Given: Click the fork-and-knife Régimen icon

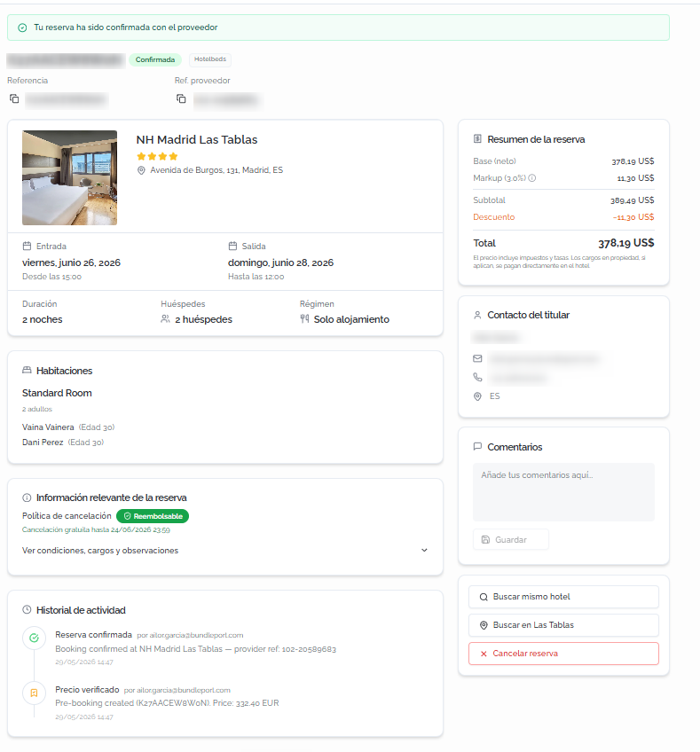Looking at the screenshot, I should [x=304, y=319].
